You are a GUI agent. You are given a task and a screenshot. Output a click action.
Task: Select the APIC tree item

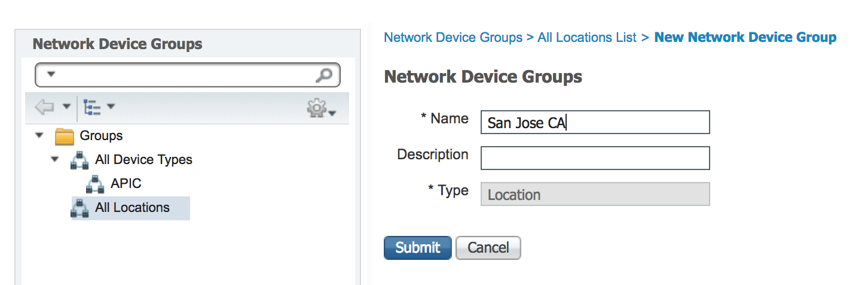pos(126,184)
